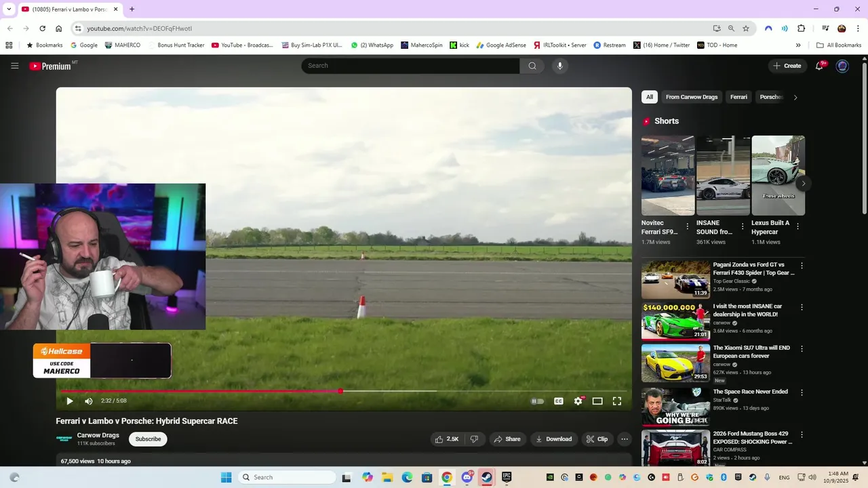Image resolution: width=868 pixels, height=488 pixels.
Task: Select the Porsche filter chip
Action: (770, 97)
